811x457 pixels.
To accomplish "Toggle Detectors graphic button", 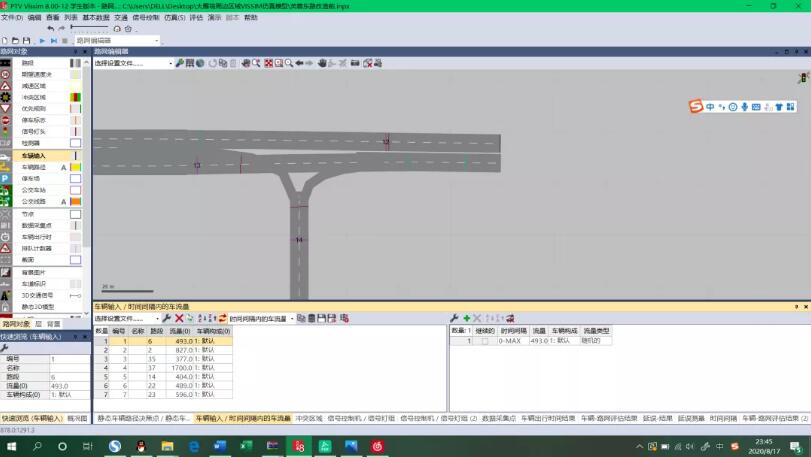I will point(76,143).
